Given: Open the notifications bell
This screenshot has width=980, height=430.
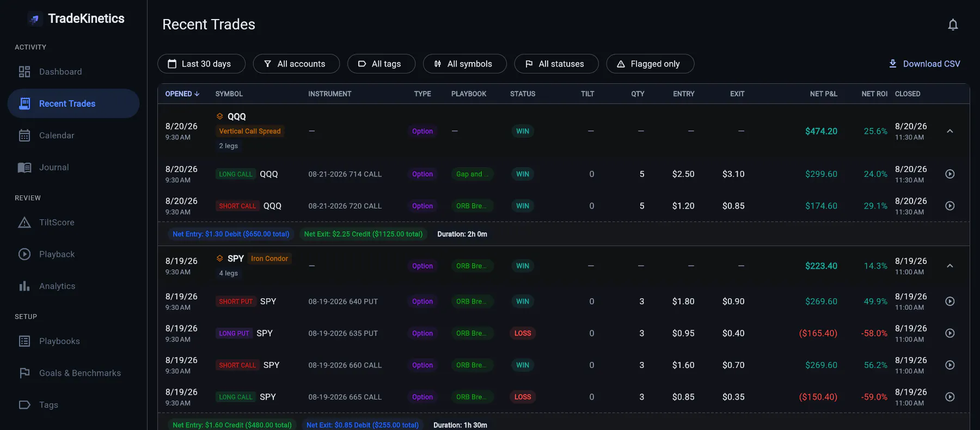Looking at the screenshot, I should (953, 24).
